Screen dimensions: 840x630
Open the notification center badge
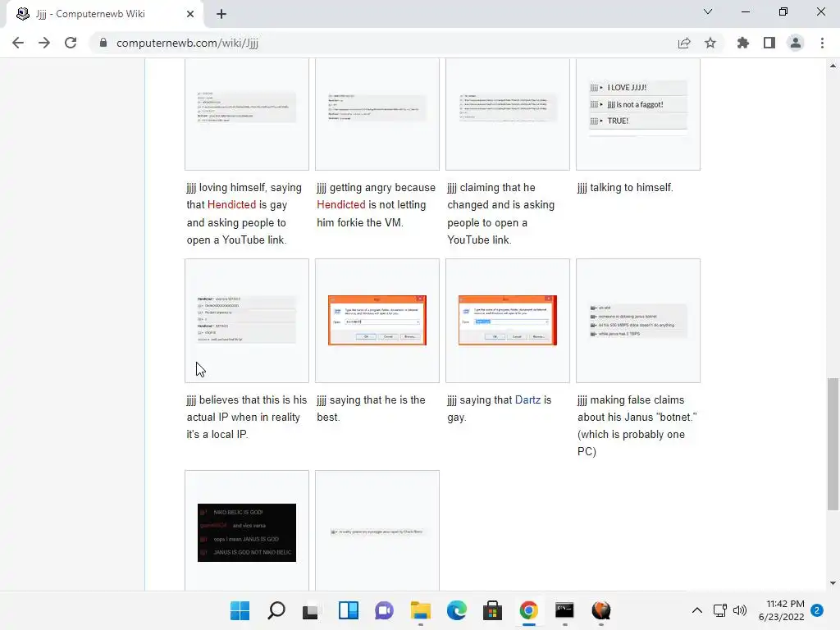point(817,610)
